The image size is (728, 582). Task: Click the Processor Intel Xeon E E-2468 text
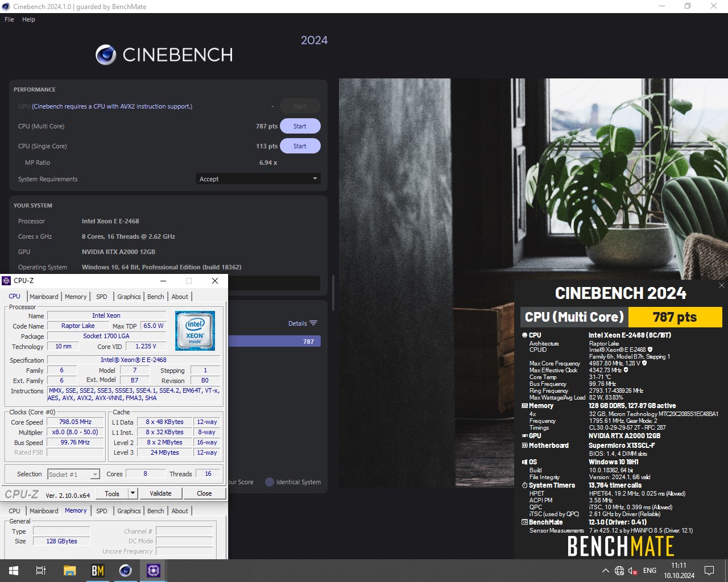(110, 221)
